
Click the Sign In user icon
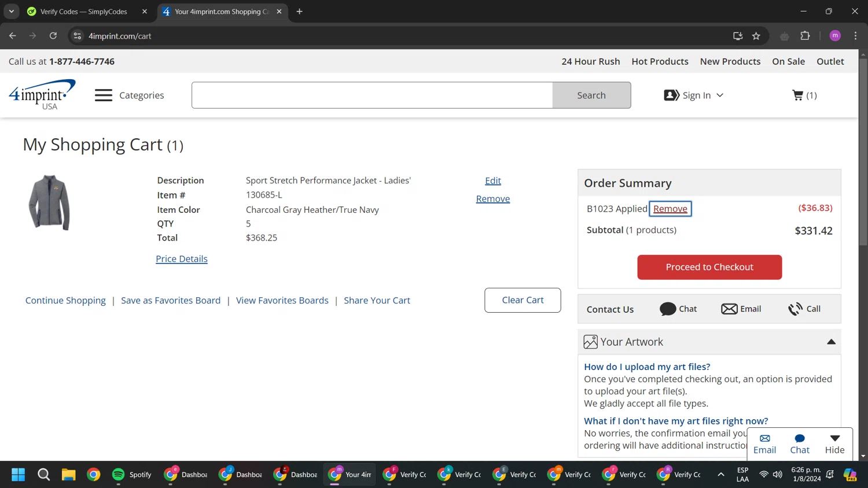pos(671,95)
